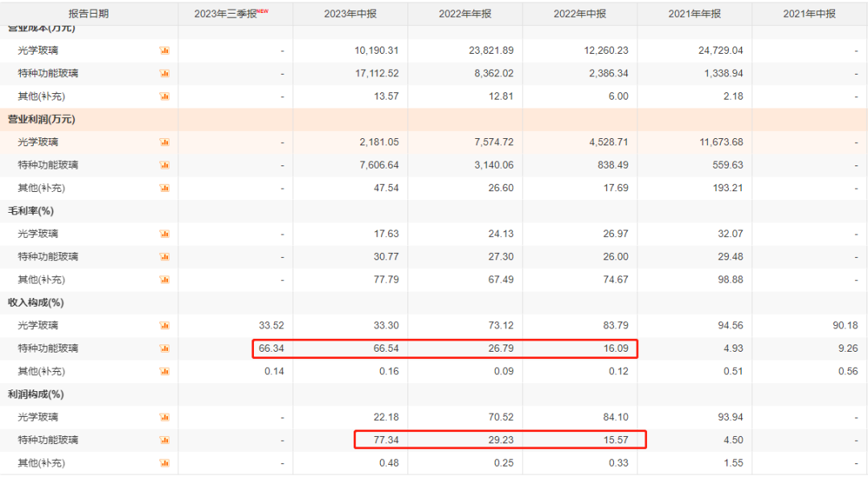Click the 77.34 value in 利润构成 row
The width and height of the screenshot is (868, 477).
click(386, 440)
